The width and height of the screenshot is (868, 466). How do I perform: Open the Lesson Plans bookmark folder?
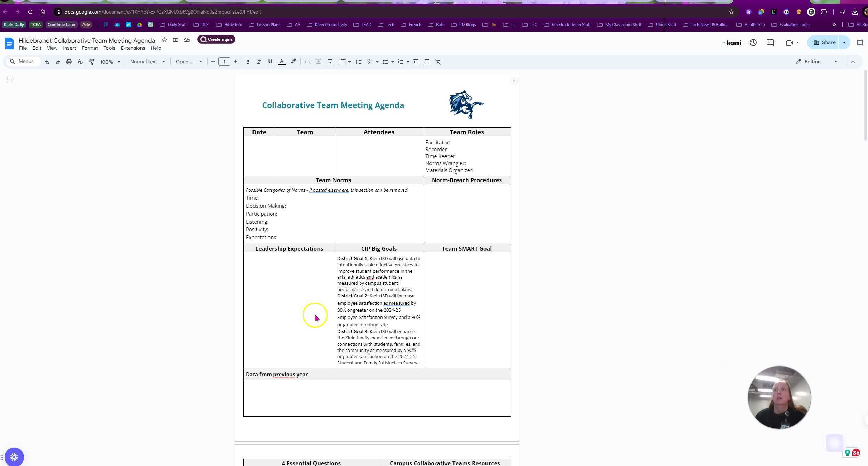tap(265, 25)
